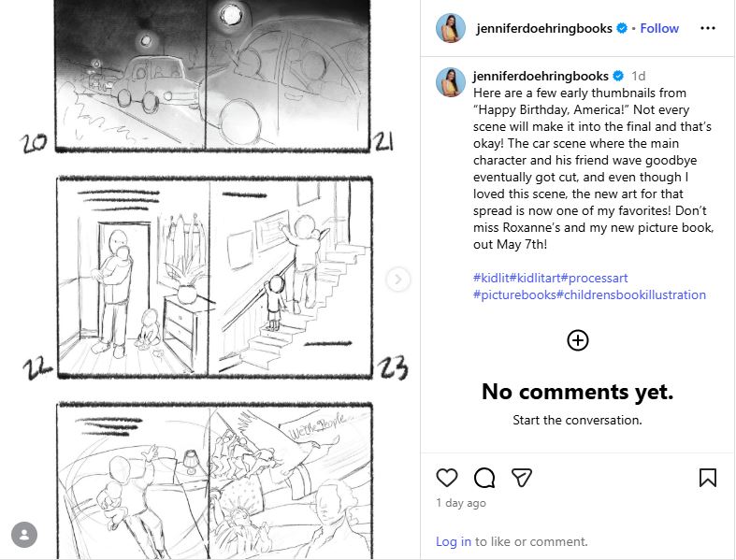Open the three-dot more options menu

pos(707,28)
